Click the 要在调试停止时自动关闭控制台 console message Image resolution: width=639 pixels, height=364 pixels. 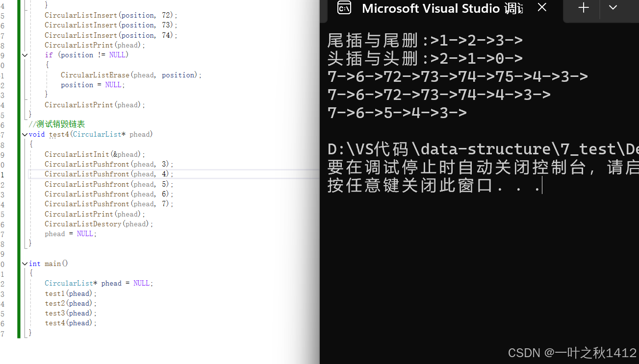pos(483,168)
